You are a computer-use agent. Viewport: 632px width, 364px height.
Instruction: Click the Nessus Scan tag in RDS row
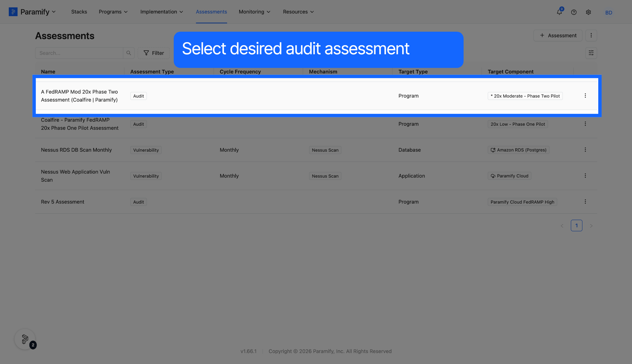tap(325, 150)
